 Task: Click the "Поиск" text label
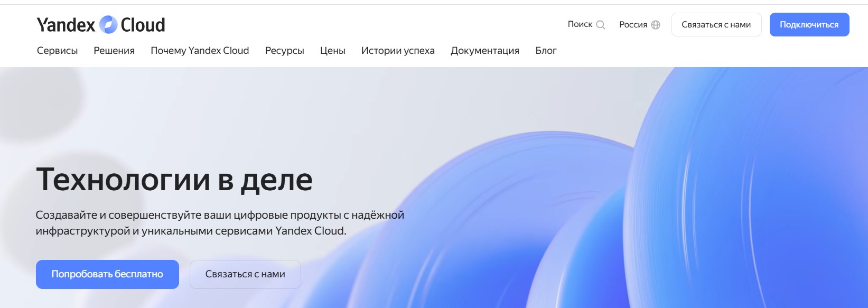580,24
